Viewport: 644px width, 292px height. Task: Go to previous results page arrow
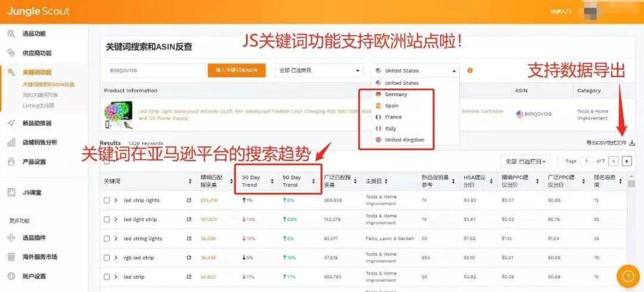613,161
